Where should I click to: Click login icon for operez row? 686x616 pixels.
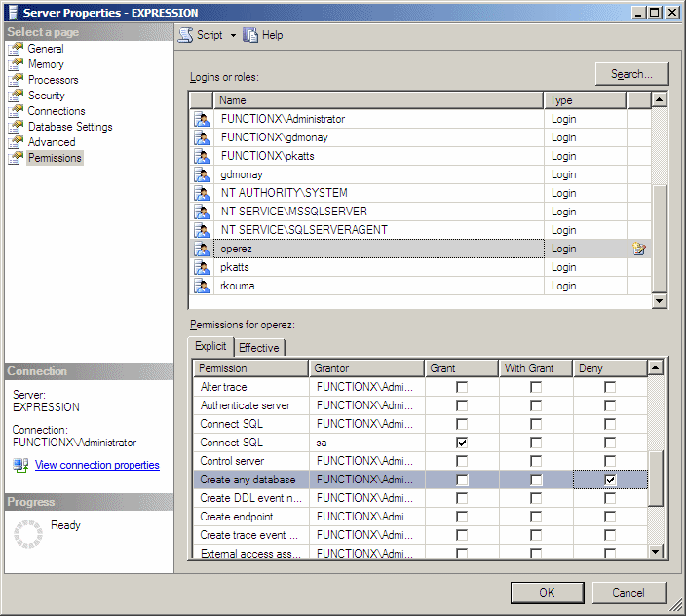(x=202, y=249)
